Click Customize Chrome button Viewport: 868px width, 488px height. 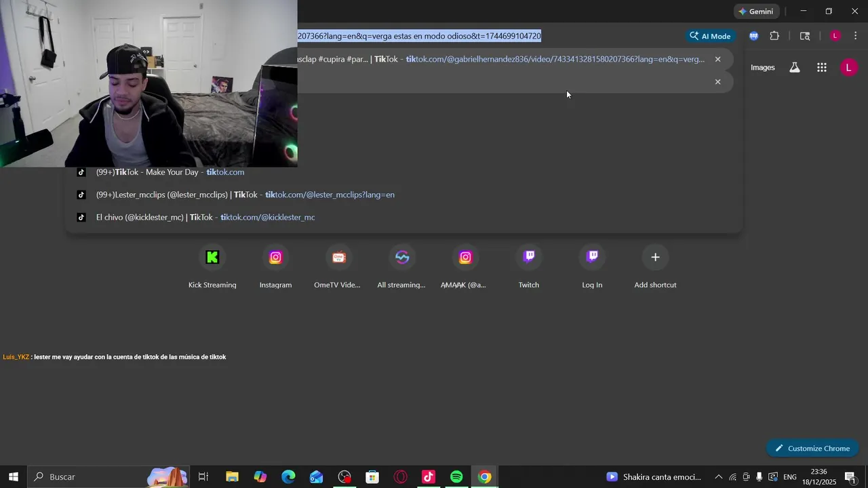812,448
